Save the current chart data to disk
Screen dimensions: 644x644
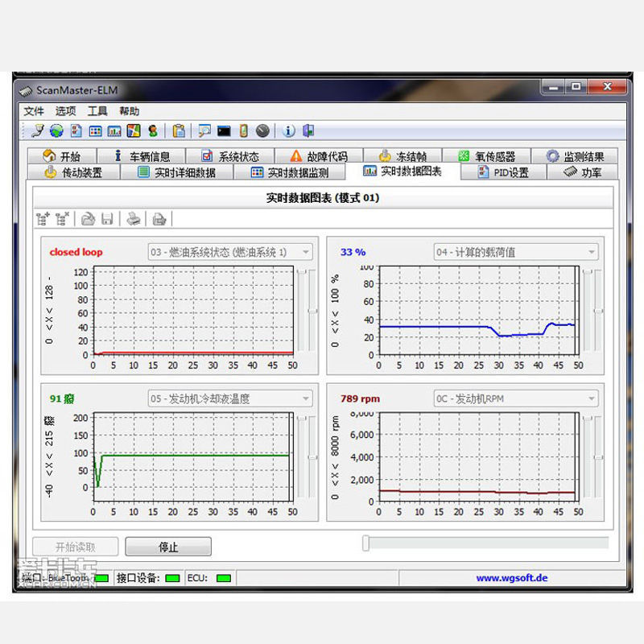tap(108, 218)
